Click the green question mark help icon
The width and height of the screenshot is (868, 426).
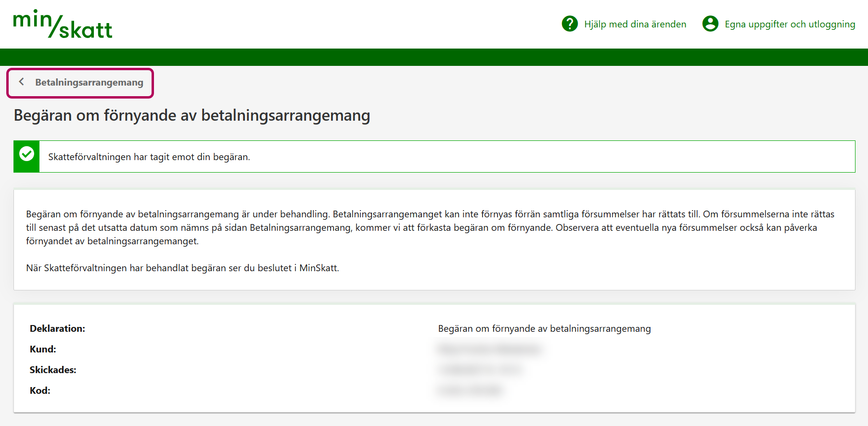pyautogui.click(x=570, y=24)
